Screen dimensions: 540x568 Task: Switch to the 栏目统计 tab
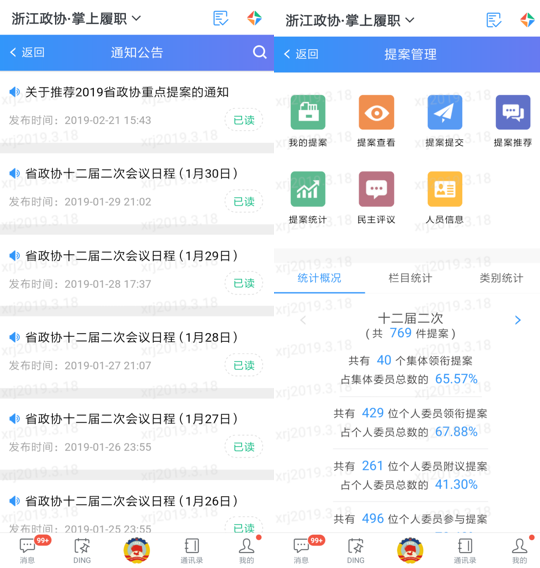[x=410, y=278]
